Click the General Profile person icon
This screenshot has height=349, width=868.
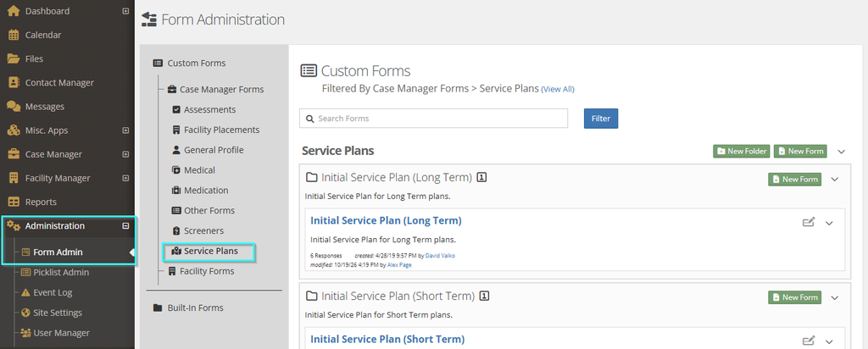[176, 150]
